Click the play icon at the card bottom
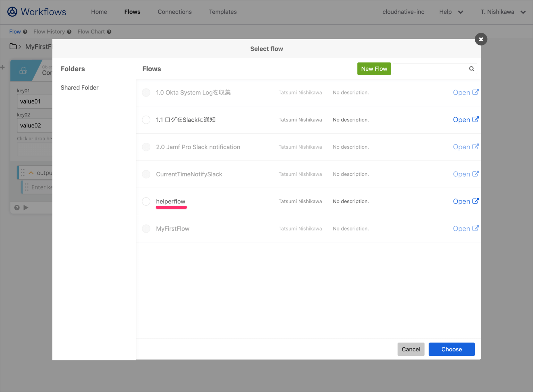 26,207
